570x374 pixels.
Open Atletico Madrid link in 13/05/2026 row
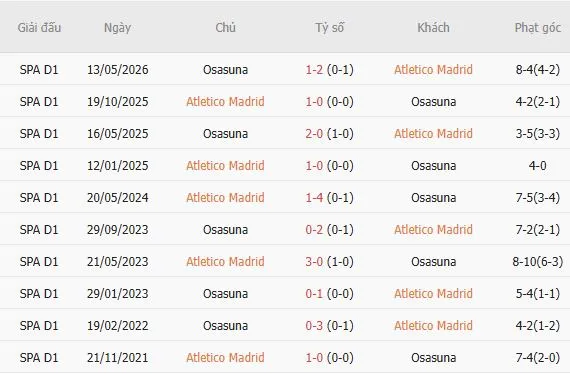pyautogui.click(x=433, y=69)
